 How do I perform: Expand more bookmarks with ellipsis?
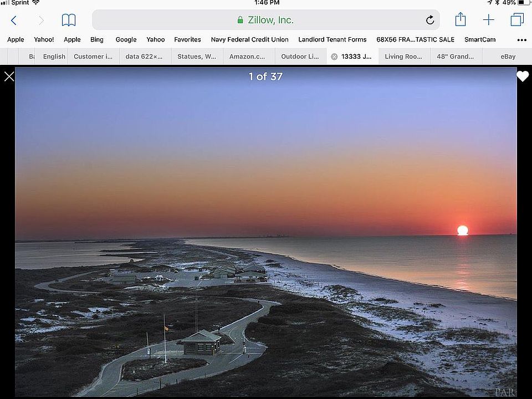pos(521,40)
